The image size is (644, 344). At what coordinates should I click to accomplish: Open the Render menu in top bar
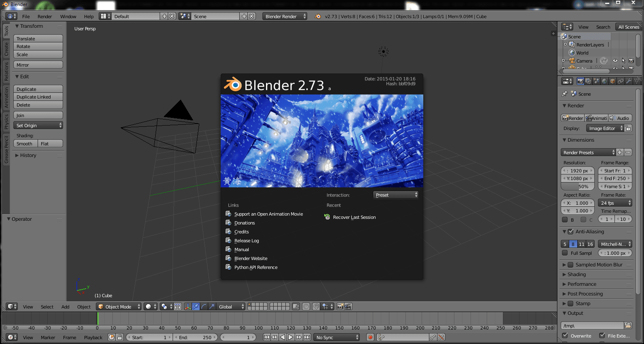(44, 17)
